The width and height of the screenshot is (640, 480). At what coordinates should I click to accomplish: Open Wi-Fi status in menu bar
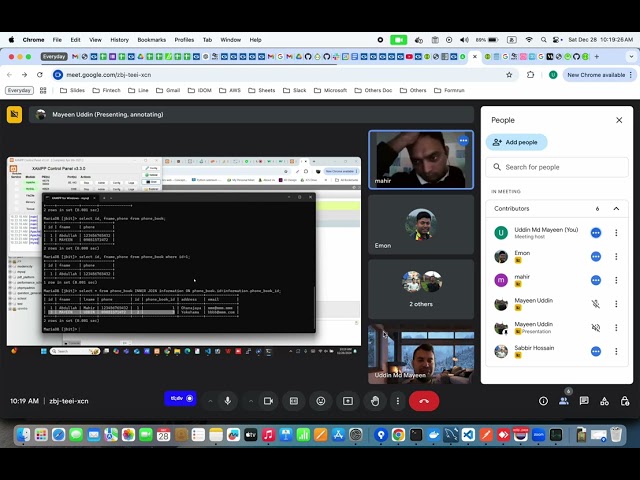pyautogui.click(x=529, y=40)
